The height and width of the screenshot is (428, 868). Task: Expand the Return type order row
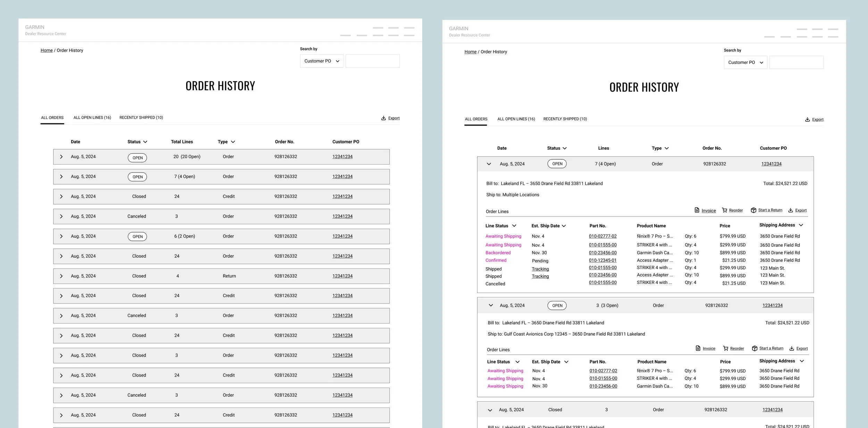tap(61, 276)
